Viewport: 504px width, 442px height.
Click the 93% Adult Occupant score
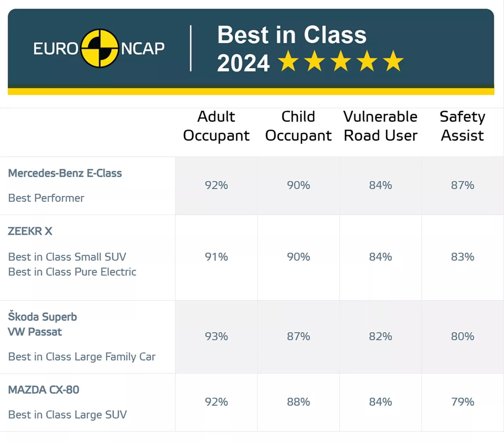click(x=216, y=336)
